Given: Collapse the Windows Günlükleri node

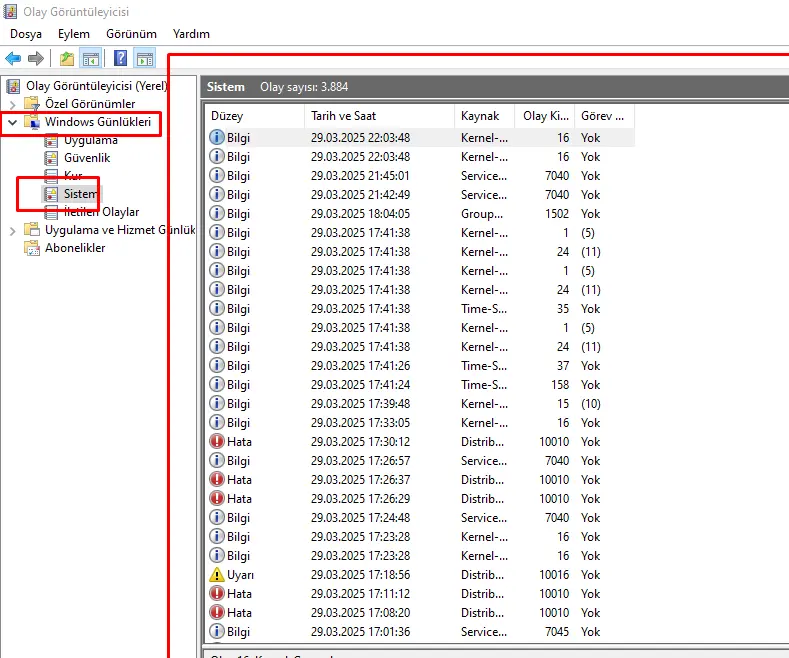Looking at the screenshot, I should 13,122.
